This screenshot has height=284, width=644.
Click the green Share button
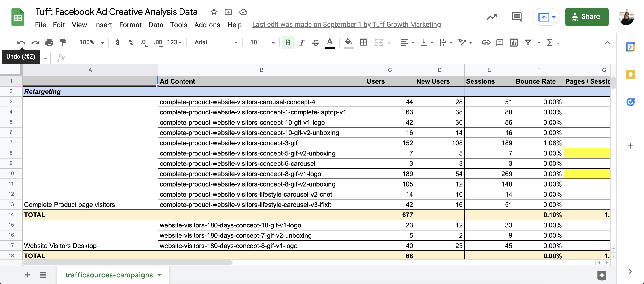tap(587, 17)
